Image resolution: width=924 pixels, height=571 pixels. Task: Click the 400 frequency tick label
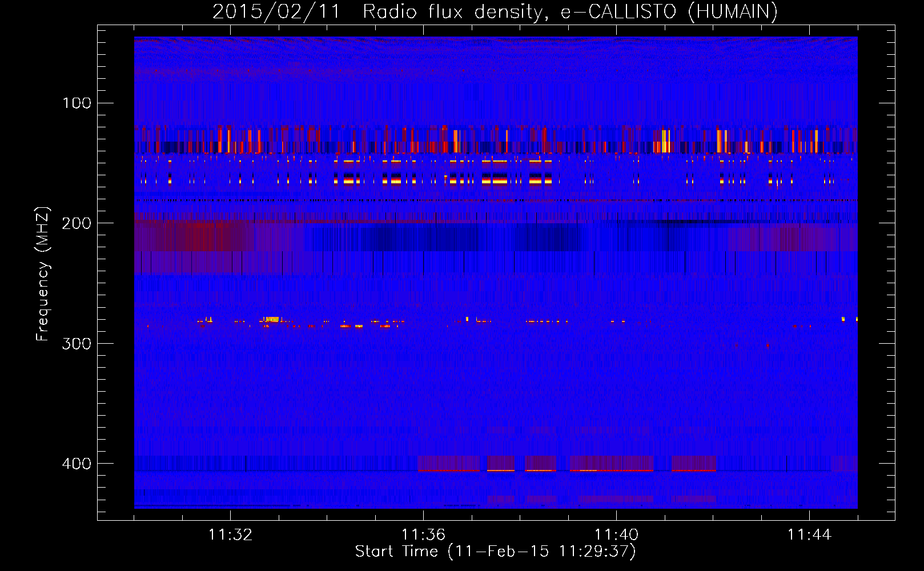[77, 464]
